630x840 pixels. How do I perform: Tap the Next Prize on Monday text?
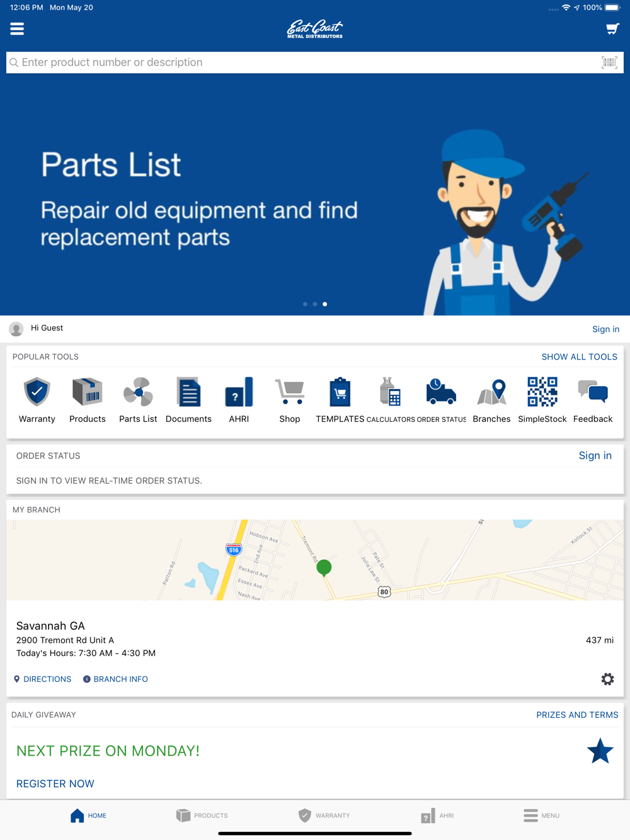pyautogui.click(x=108, y=751)
